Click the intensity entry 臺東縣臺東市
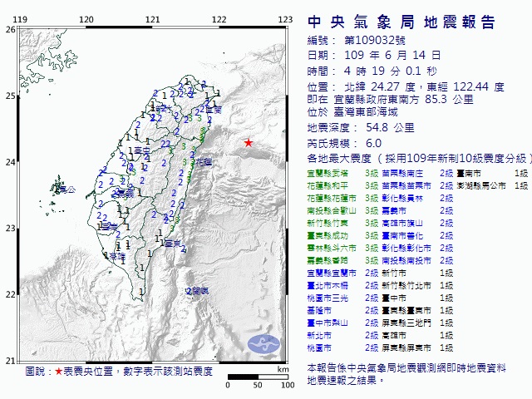Image resolution: width=532 pixels, height=399 pixels. (406, 310)
